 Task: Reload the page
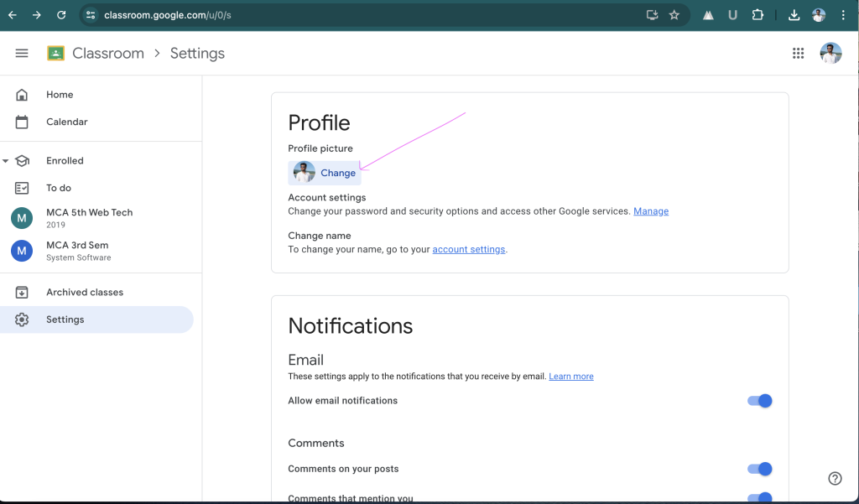click(x=61, y=15)
